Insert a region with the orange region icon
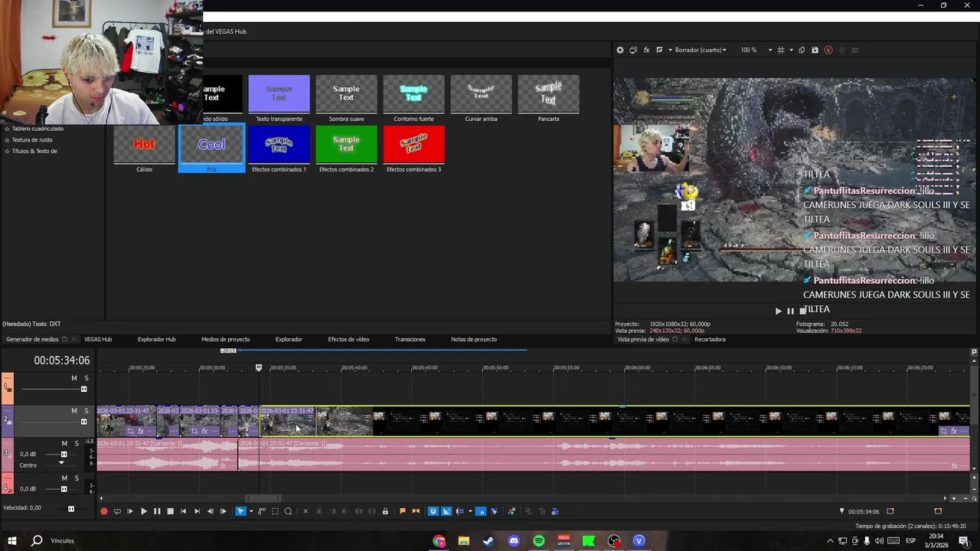The image size is (980, 551). (416, 511)
